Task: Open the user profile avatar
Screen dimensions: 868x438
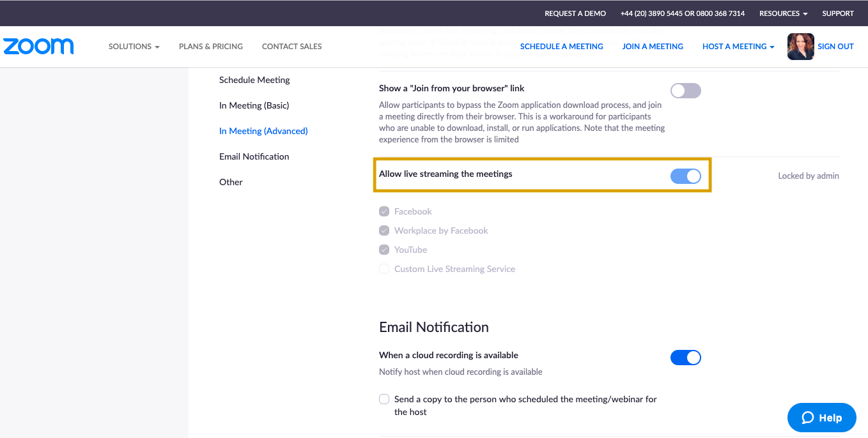Action: pos(800,47)
